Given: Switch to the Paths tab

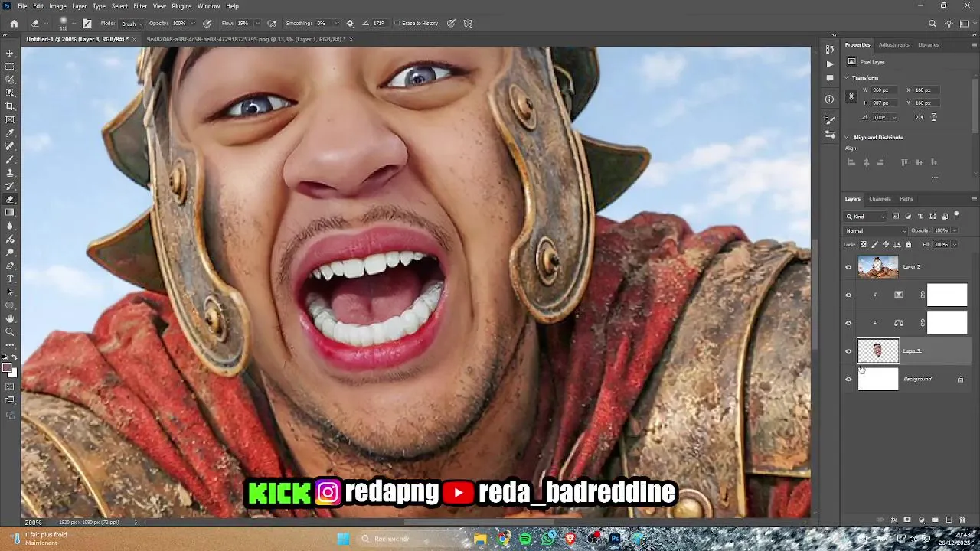Looking at the screenshot, I should [x=906, y=199].
